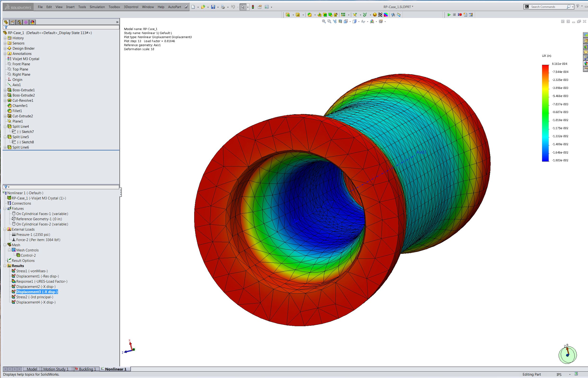Open the Simulation menu
This screenshot has width=588, height=378.
(97, 7)
